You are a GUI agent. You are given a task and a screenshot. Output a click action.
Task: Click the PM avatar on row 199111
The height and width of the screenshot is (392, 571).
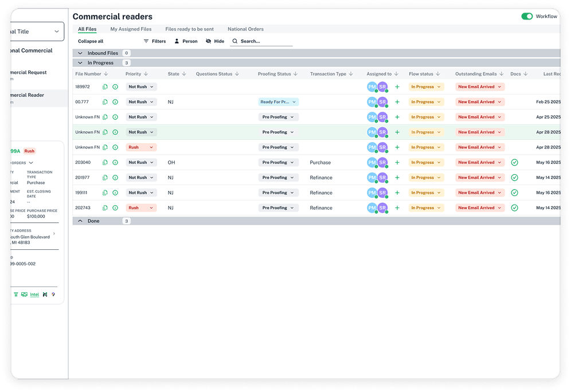click(x=372, y=193)
